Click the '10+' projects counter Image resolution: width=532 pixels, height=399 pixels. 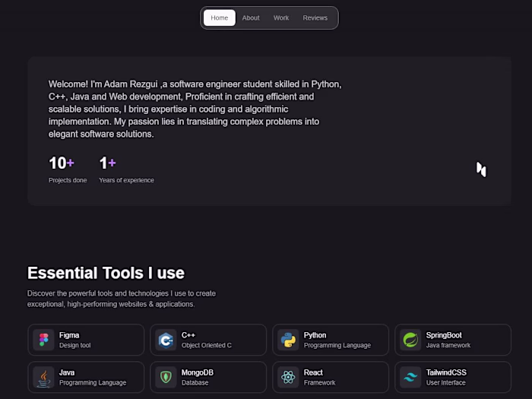tap(62, 163)
